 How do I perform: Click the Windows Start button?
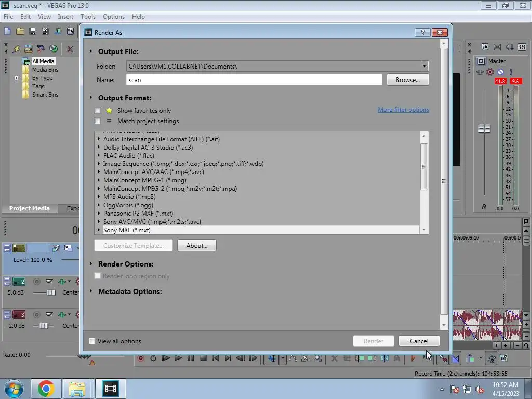tap(14, 389)
